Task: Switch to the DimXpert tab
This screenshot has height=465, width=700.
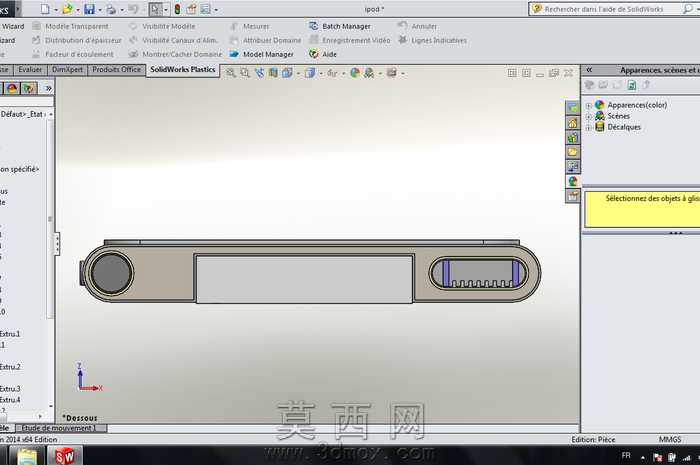Action: (x=67, y=70)
